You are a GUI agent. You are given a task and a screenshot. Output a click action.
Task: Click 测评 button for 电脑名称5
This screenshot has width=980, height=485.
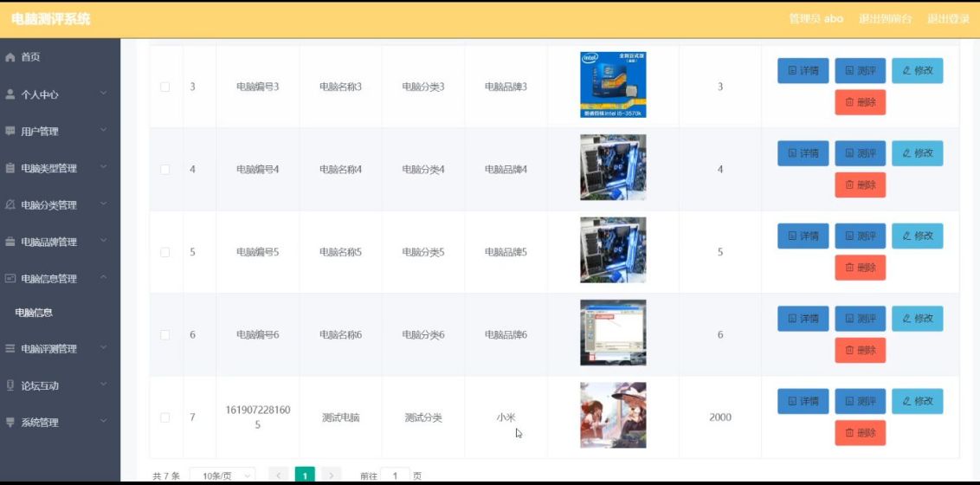860,236
